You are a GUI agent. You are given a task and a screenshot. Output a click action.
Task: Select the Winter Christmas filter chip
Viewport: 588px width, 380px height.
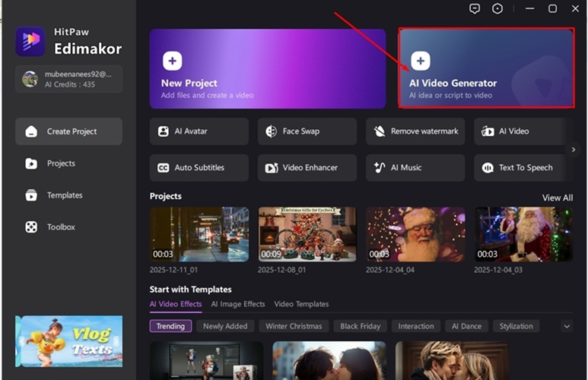click(294, 326)
